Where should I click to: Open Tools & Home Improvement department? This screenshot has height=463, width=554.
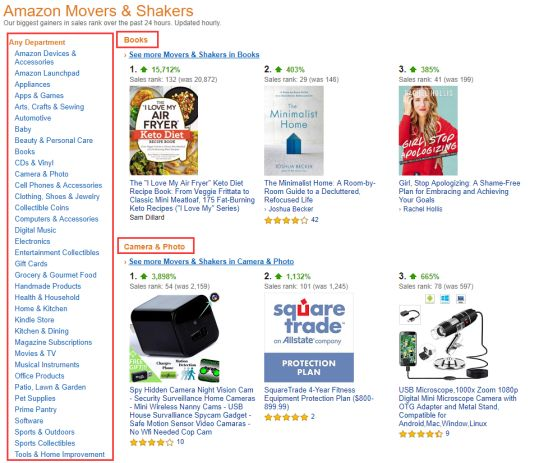click(60, 455)
